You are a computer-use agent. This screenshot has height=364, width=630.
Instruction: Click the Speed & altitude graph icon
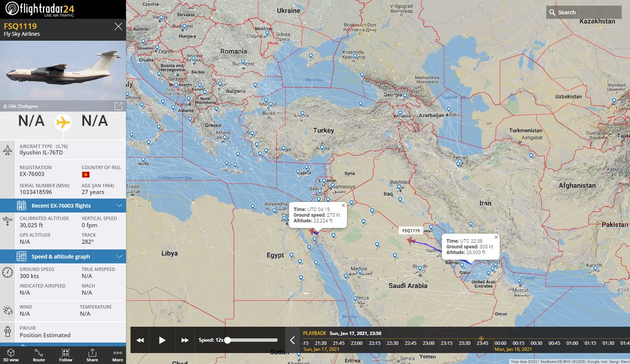tap(21, 256)
